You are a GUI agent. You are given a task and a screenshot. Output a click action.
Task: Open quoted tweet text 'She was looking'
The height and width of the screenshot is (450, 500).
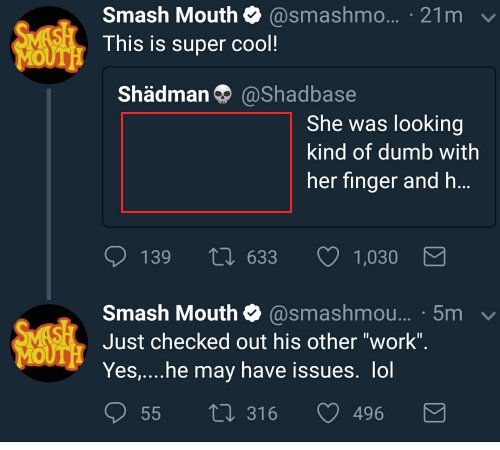pos(385,124)
